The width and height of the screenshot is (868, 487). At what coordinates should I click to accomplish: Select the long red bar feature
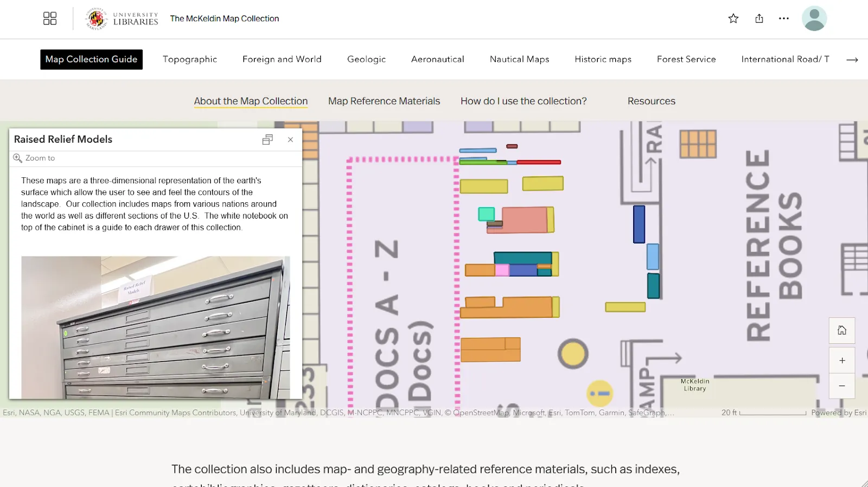pyautogui.click(x=538, y=162)
